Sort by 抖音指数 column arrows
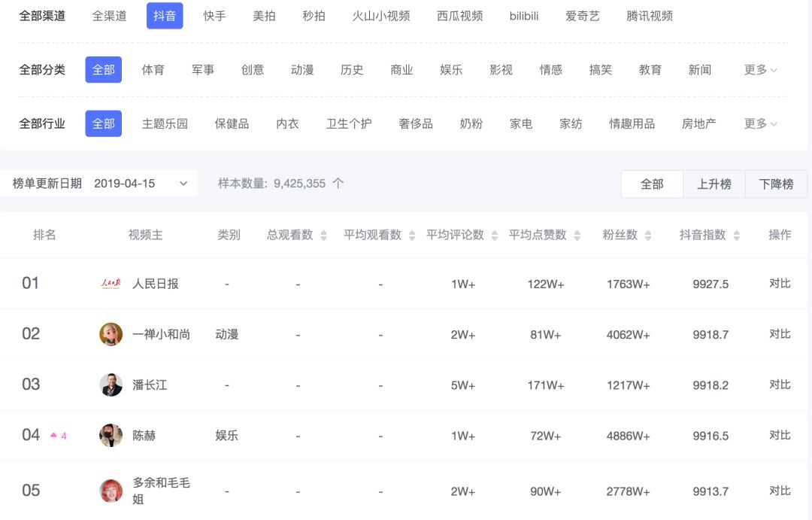This screenshot has height=520, width=812. [736, 236]
